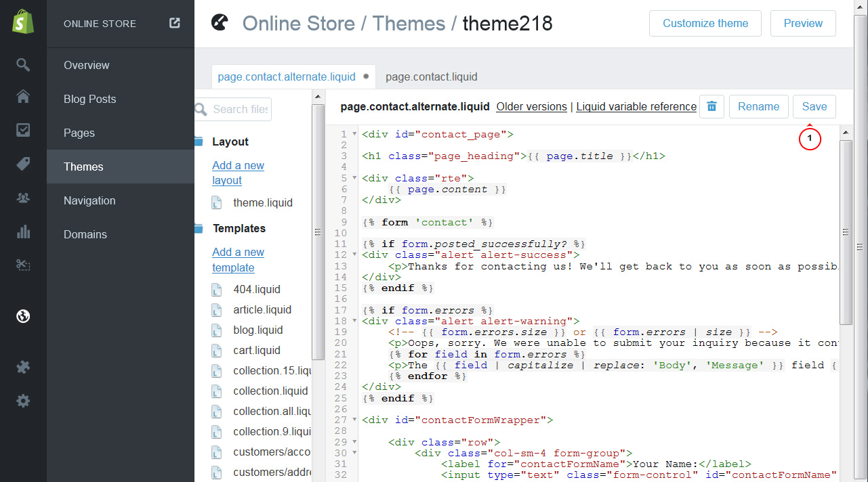Focus the Search files input
The image size is (868, 482).
233,109
